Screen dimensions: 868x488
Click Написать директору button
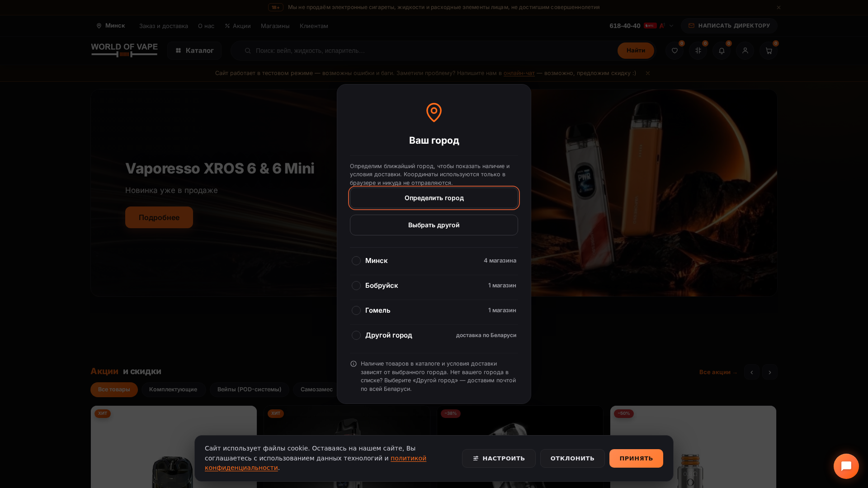[729, 26]
